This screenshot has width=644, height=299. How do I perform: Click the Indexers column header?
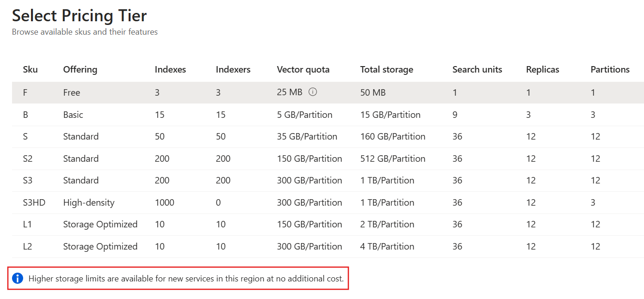pyautogui.click(x=233, y=70)
